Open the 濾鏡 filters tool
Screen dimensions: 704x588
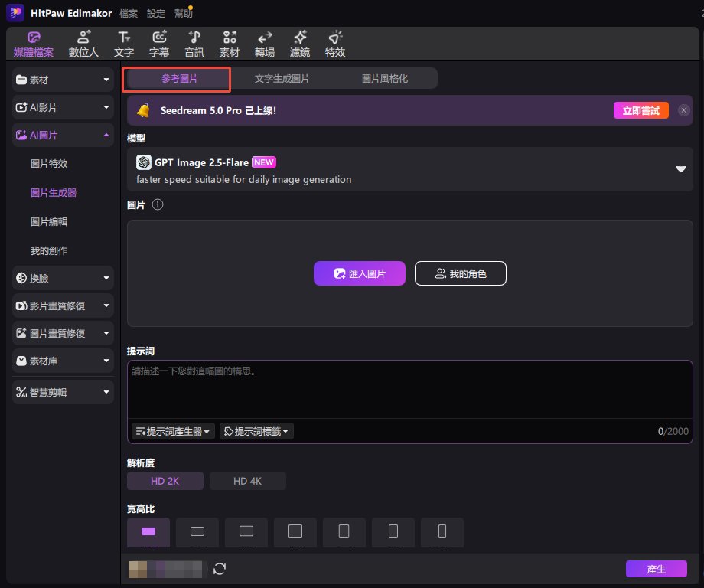[300, 44]
